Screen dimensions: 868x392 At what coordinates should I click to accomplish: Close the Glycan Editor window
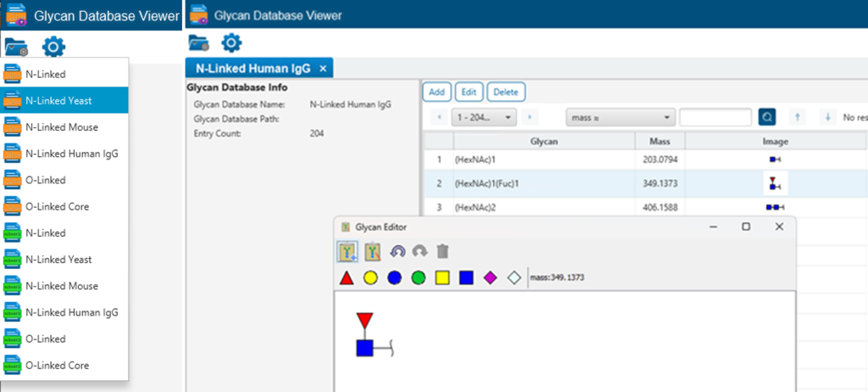780,227
